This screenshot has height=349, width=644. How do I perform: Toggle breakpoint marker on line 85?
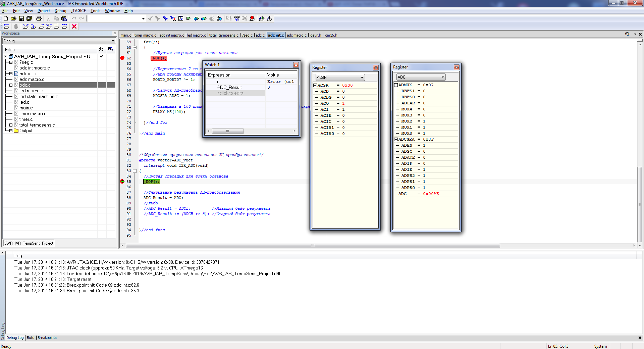122,182
